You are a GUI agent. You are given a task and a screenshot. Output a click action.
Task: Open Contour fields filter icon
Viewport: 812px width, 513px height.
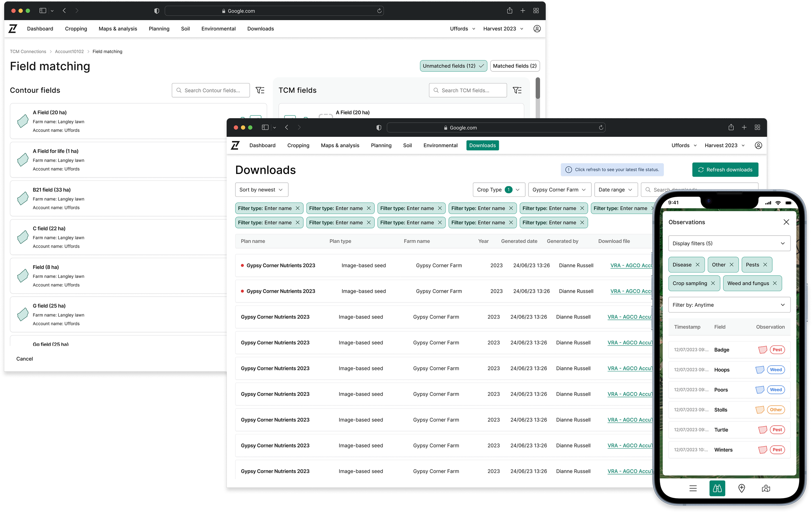point(260,90)
